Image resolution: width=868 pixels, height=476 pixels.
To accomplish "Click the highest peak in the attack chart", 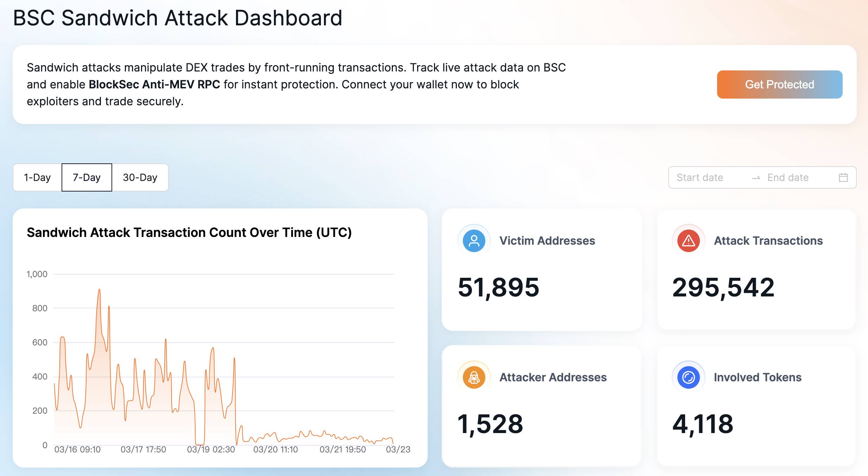I will coord(99,289).
